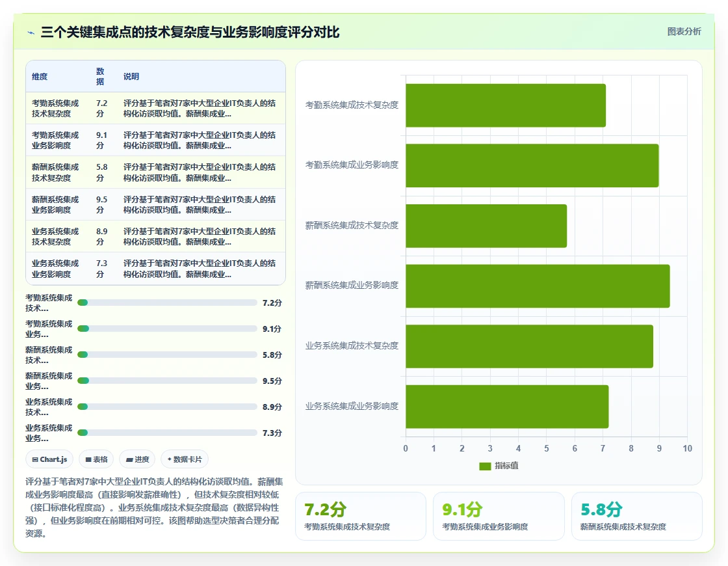Click the chart title 三个关键集成点的技术复杂度与业务影响度评分对比

(x=190, y=33)
